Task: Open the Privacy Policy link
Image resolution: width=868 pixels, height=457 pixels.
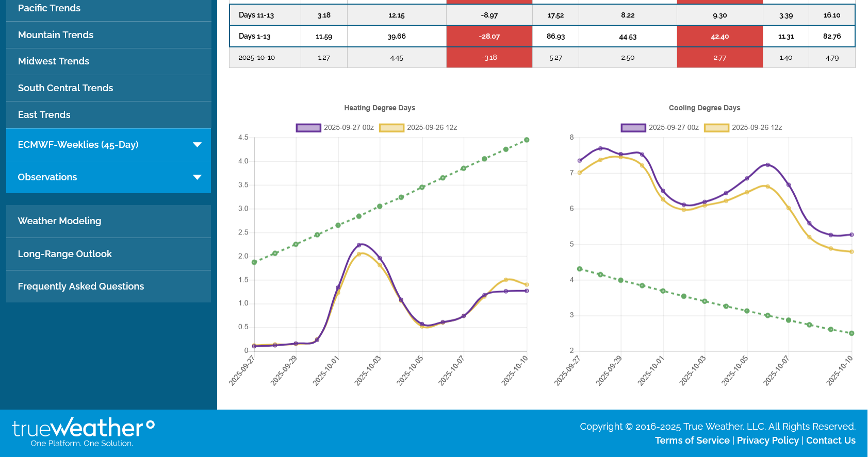Action: point(767,441)
